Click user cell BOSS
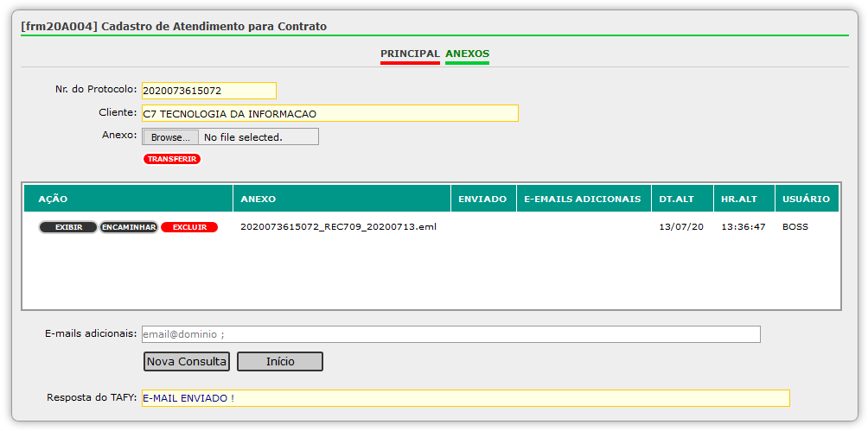868x431 pixels. tap(795, 227)
